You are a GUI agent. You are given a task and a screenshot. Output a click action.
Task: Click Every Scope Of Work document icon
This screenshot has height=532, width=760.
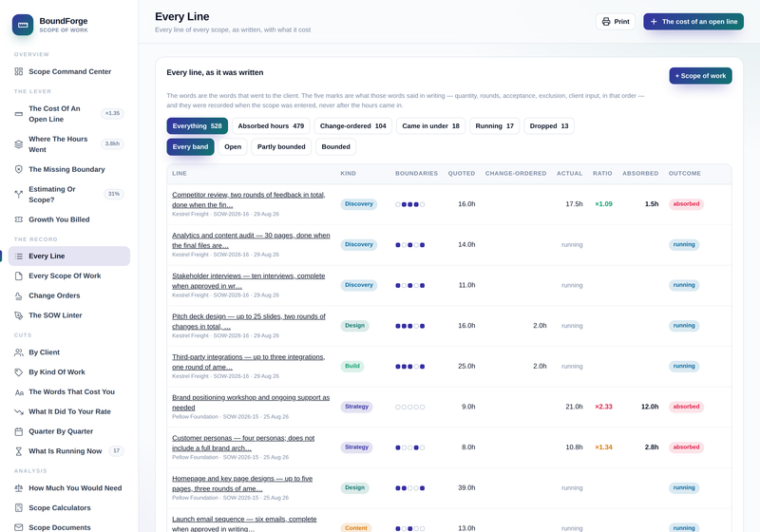click(19, 276)
